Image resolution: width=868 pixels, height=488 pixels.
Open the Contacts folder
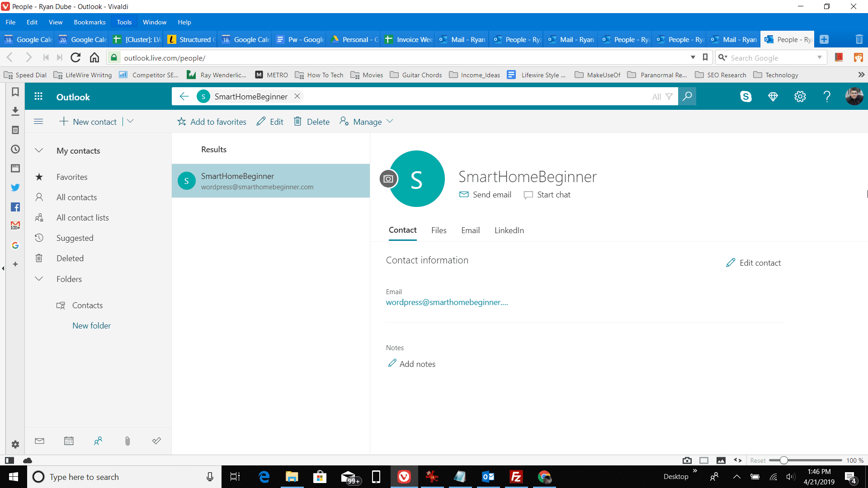coord(87,305)
